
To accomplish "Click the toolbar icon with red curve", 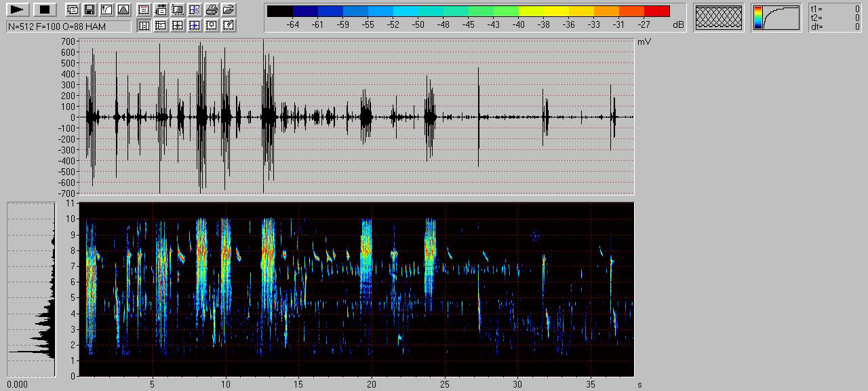I will [144, 10].
